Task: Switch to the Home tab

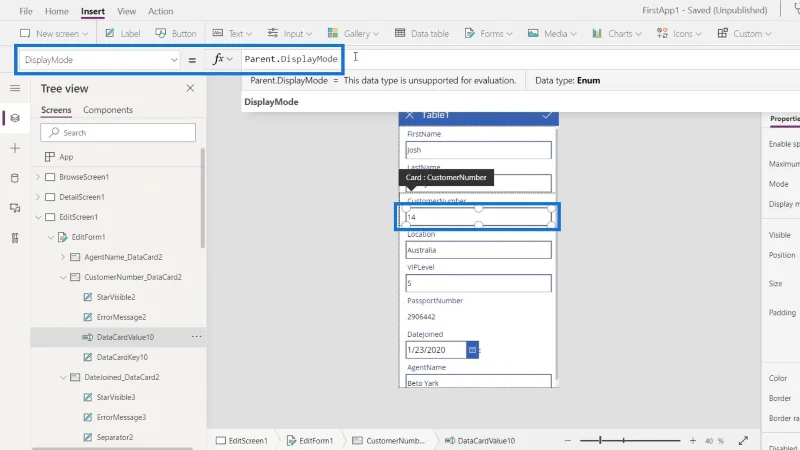Action: tap(57, 11)
